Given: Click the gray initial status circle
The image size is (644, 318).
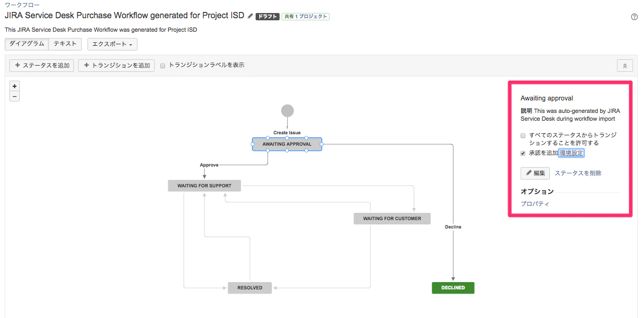Looking at the screenshot, I should pos(287,111).
